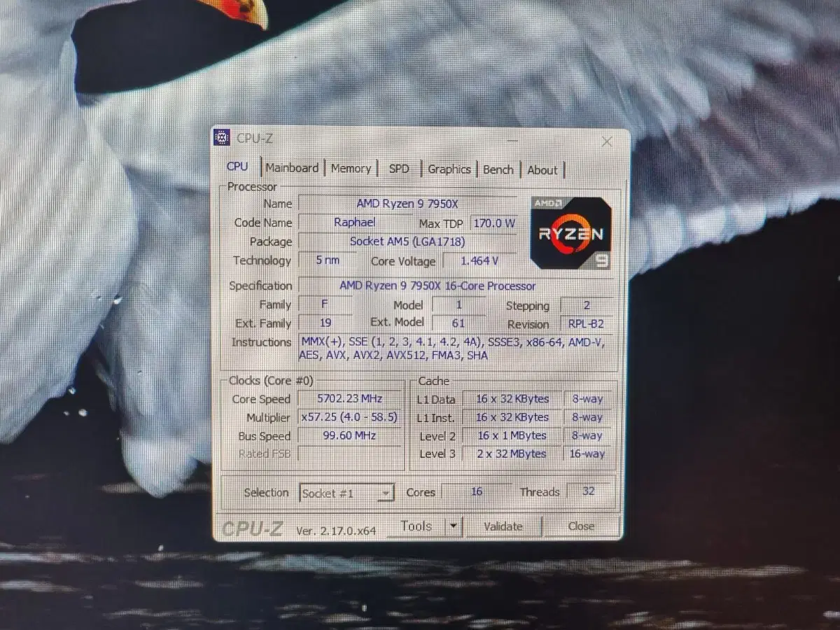
Task: Click the empty Rated FSB field
Action: pyautogui.click(x=351, y=454)
